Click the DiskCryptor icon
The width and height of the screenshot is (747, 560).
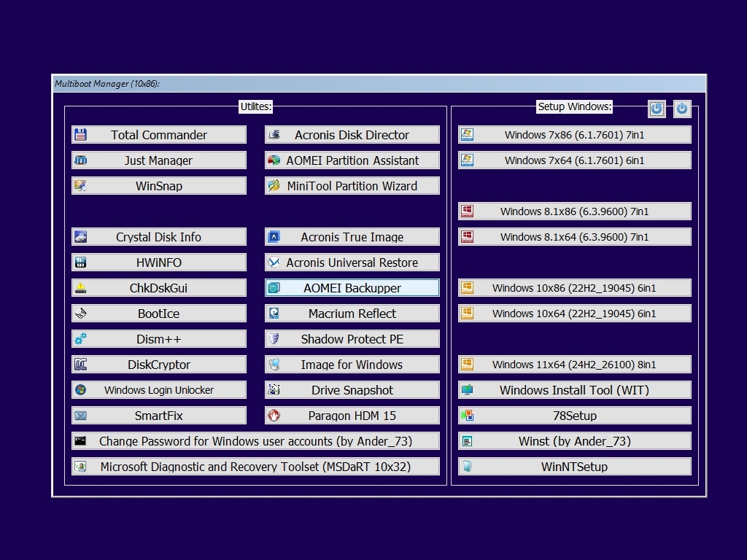[x=80, y=365]
